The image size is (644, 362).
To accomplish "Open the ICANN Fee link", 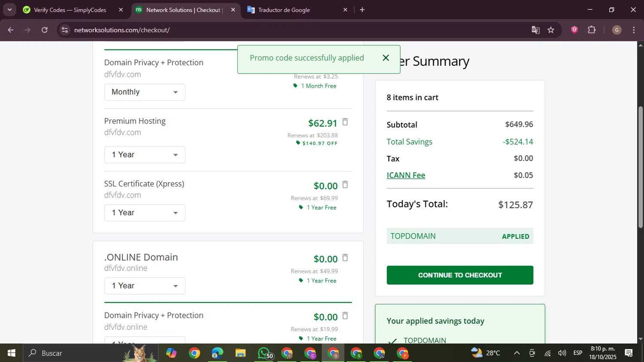I will click(x=406, y=175).
